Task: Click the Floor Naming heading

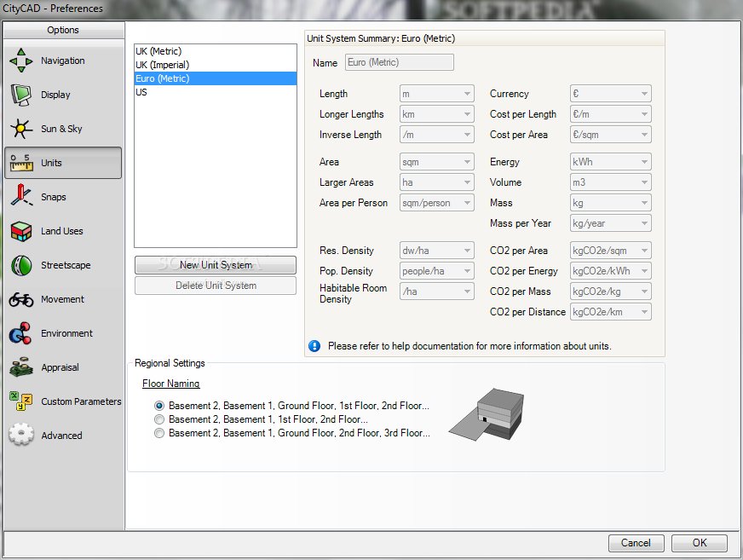Action: tap(171, 384)
